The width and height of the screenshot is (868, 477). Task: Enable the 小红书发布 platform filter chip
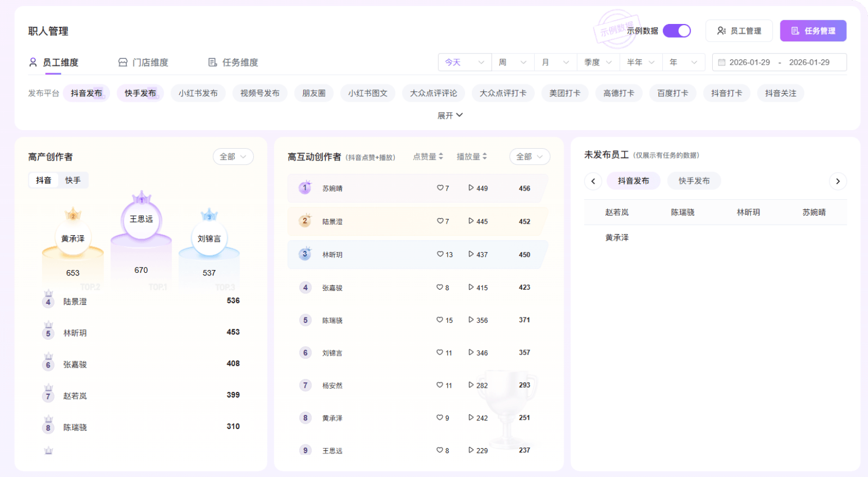198,93
